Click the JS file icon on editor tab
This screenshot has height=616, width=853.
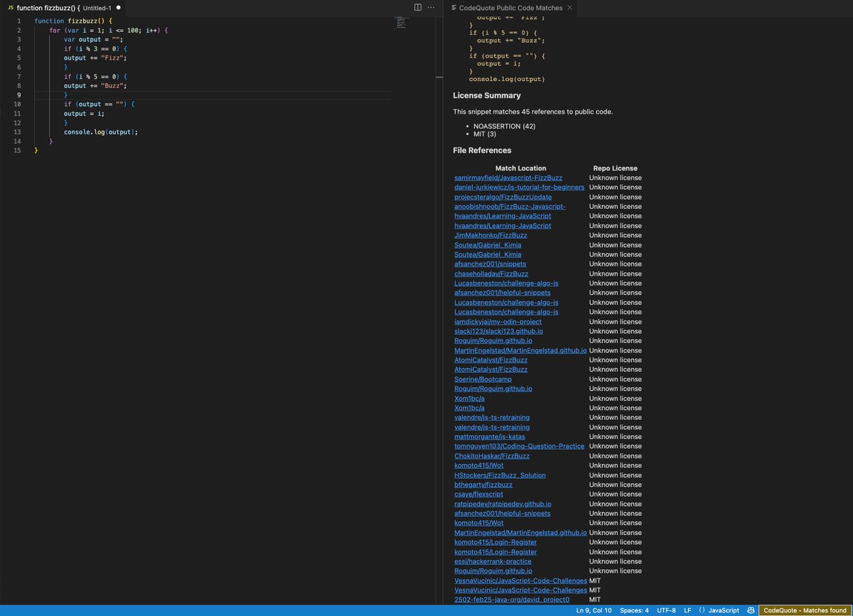click(x=11, y=8)
